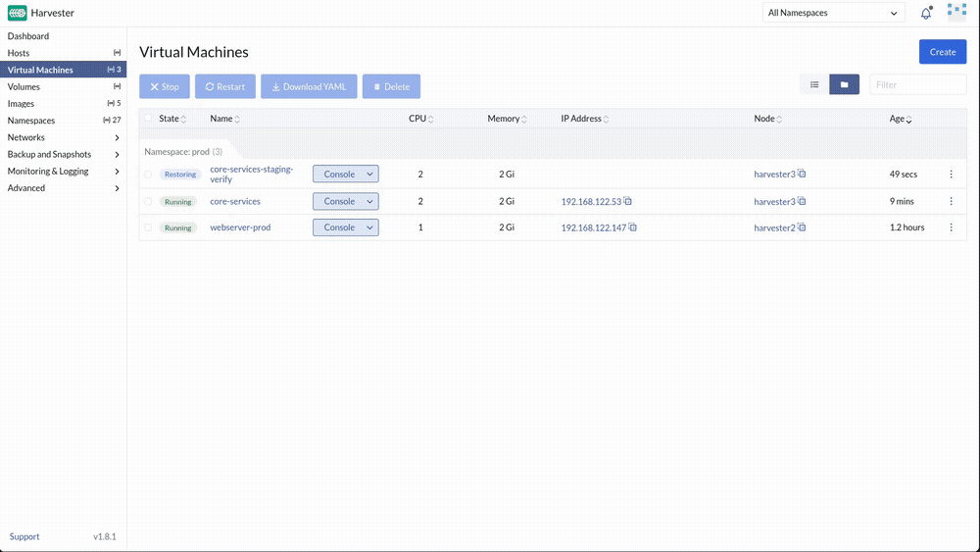The height and width of the screenshot is (552, 980).
Task: Sort table by Node column
Action: pyautogui.click(x=768, y=119)
